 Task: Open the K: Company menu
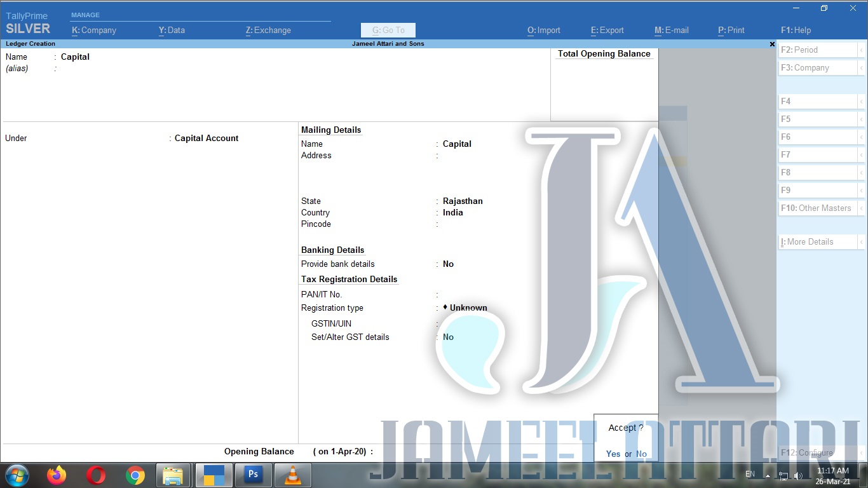click(94, 30)
